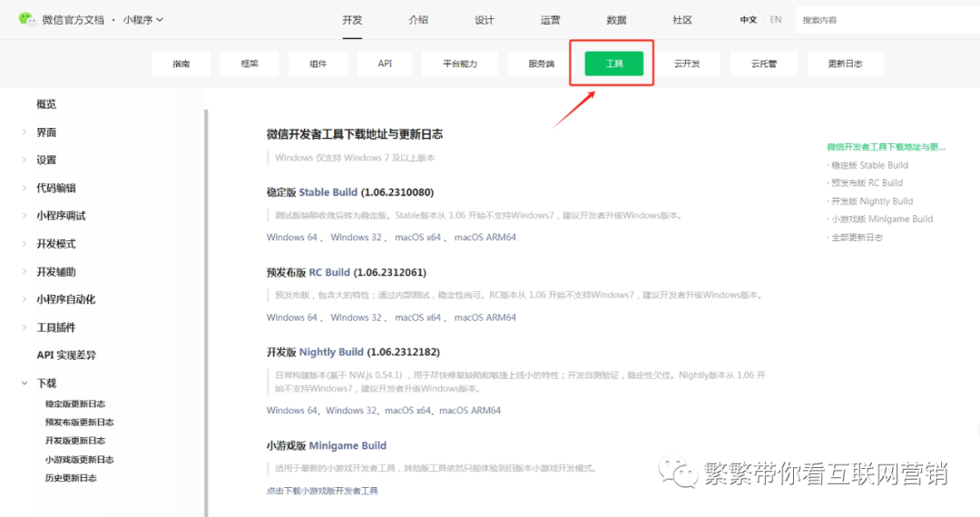Select the green 工具 button

click(613, 63)
